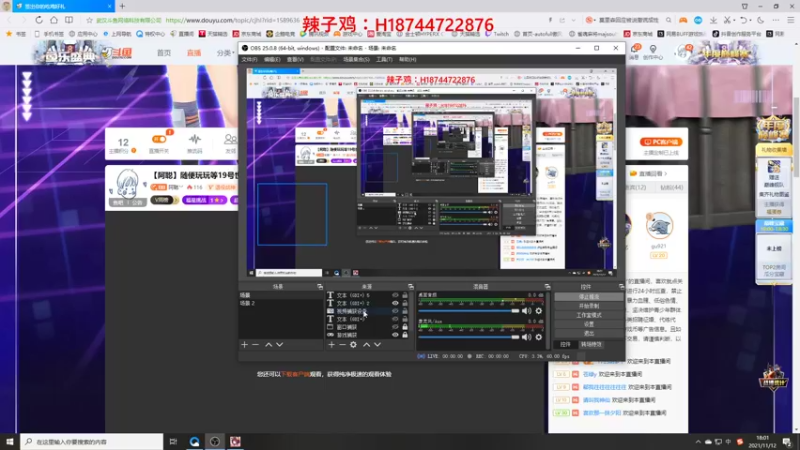
Task: Click the browser address bar URL
Action: (232, 20)
